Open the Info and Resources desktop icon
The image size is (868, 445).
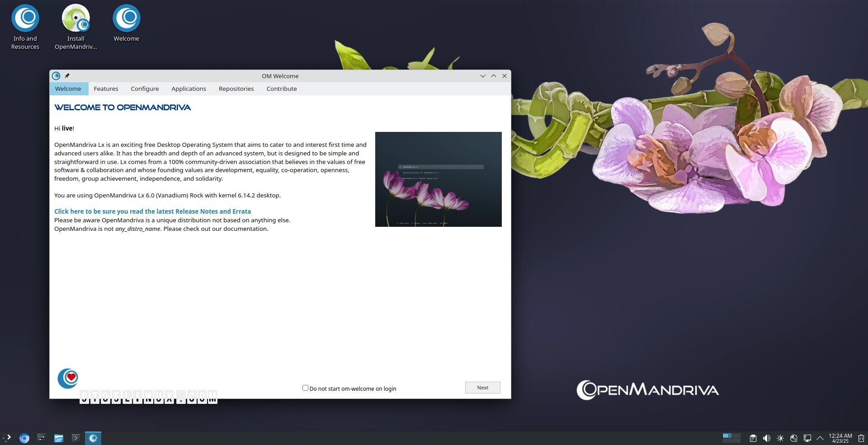click(x=25, y=27)
